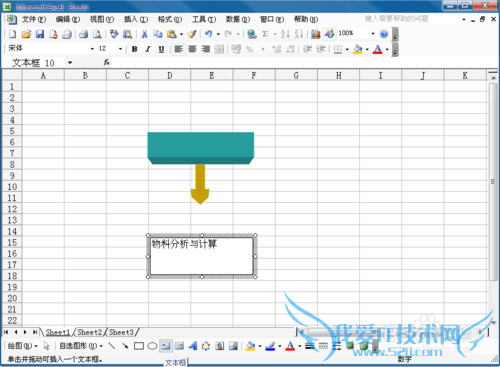Toggle Underline formatting
The image size is (500, 367).
[x=161, y=49]
